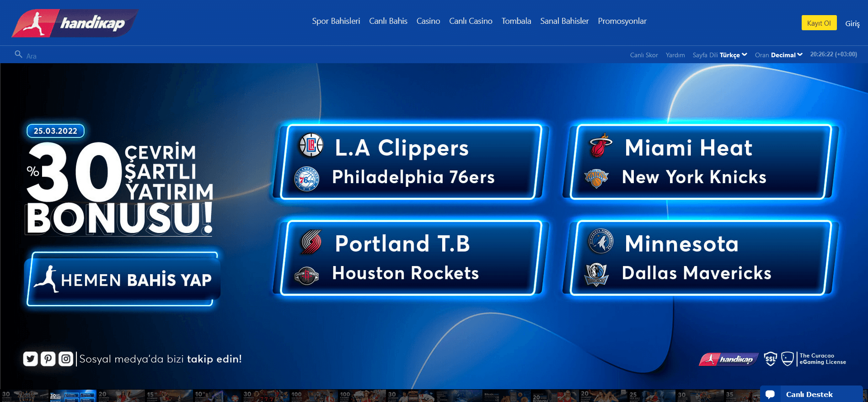Click the 20:26:22 (+03:00) clock text
The height and width of the screenshot is (402, 868).
834,54
